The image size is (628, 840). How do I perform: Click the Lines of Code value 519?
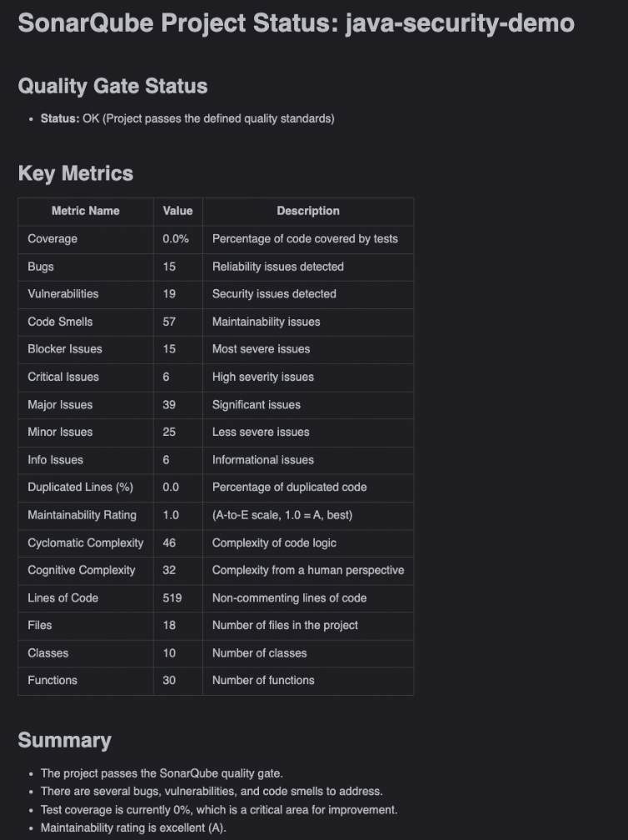coord(172,597)
